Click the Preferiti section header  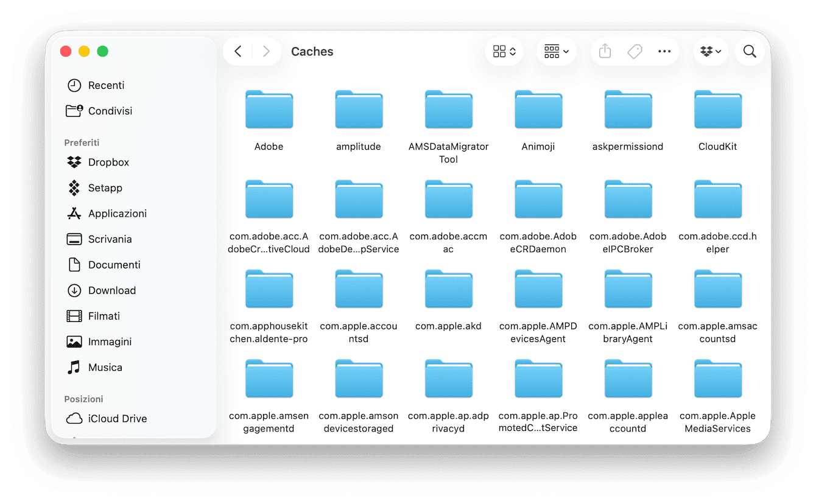tap(82, 142)
